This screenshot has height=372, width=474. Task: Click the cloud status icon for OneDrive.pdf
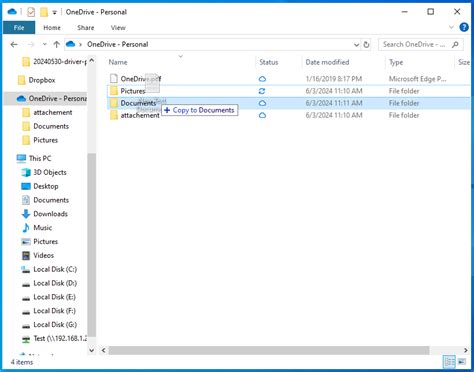click(262, 79)
